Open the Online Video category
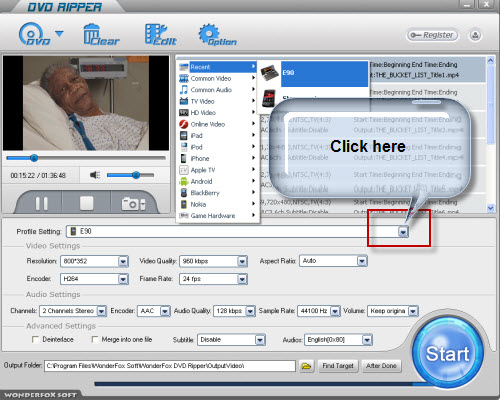The image size is (500, 400). tap(217, 124)
